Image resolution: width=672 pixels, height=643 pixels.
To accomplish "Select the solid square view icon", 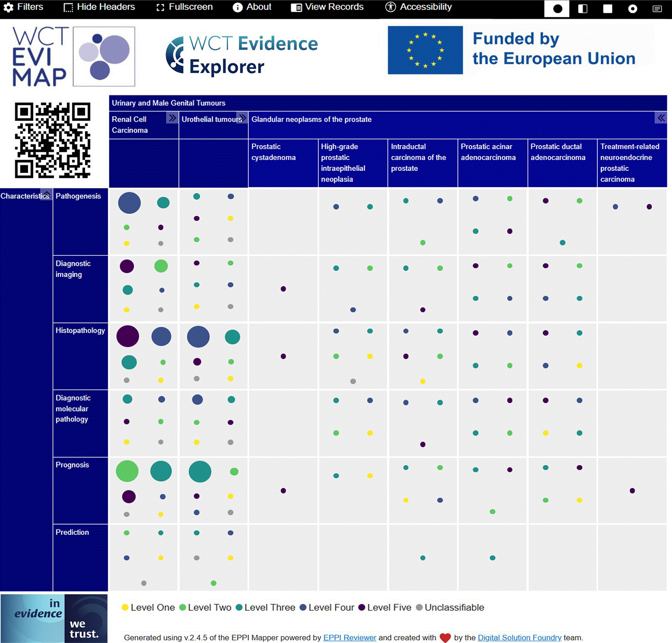I will coord(607,8).
